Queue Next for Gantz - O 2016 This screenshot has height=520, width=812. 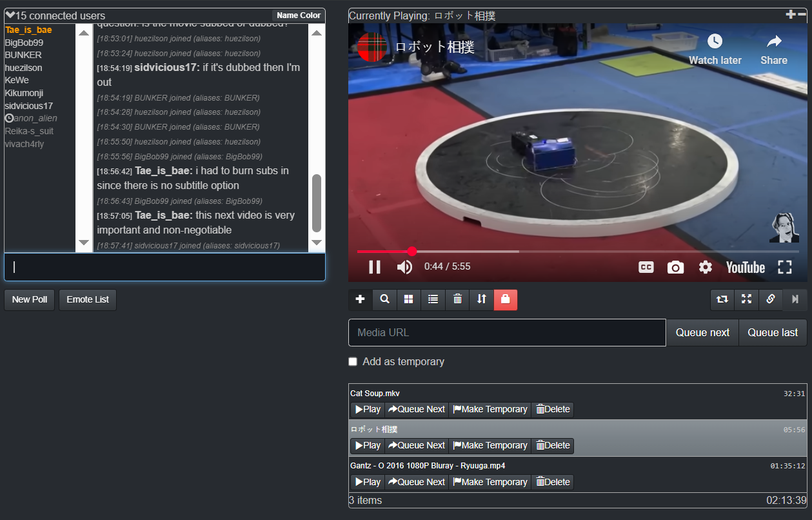(x=417, y=482)
